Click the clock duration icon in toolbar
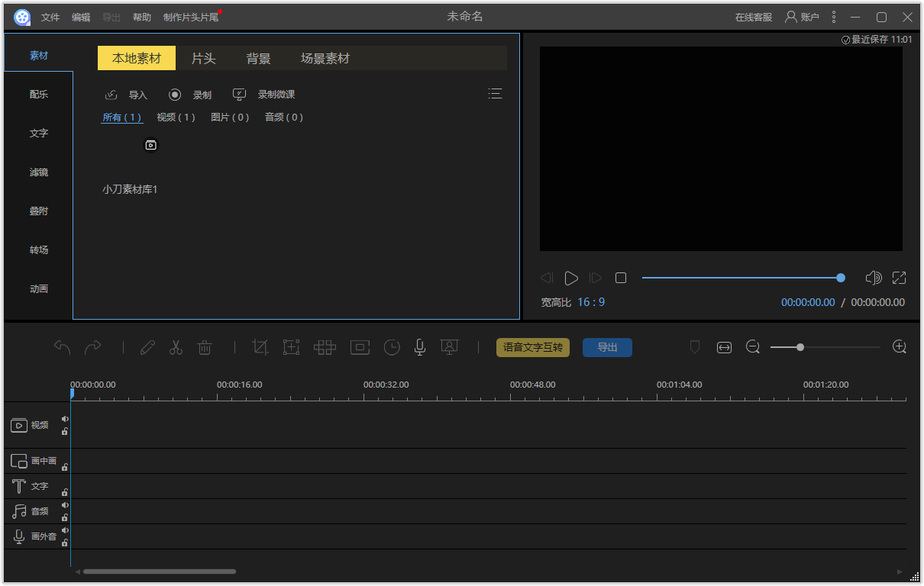This screenshot has height=586, width=924. 391,348
